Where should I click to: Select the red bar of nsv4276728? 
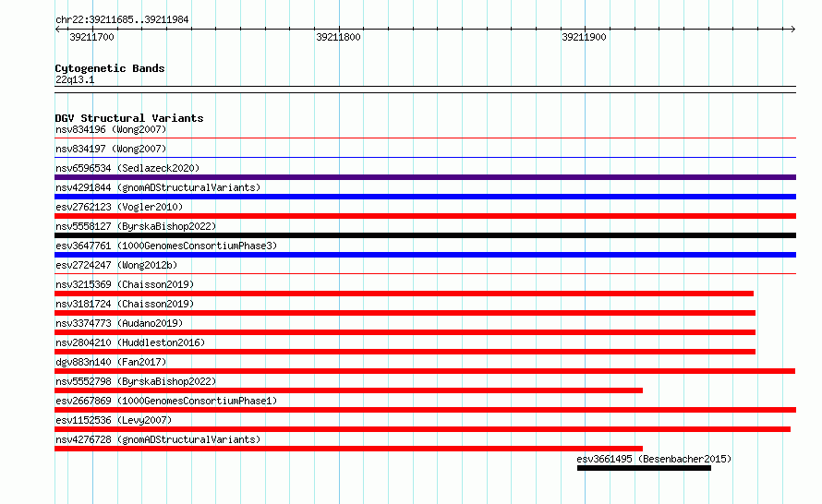pyautogui.click(x=348, y=449)
